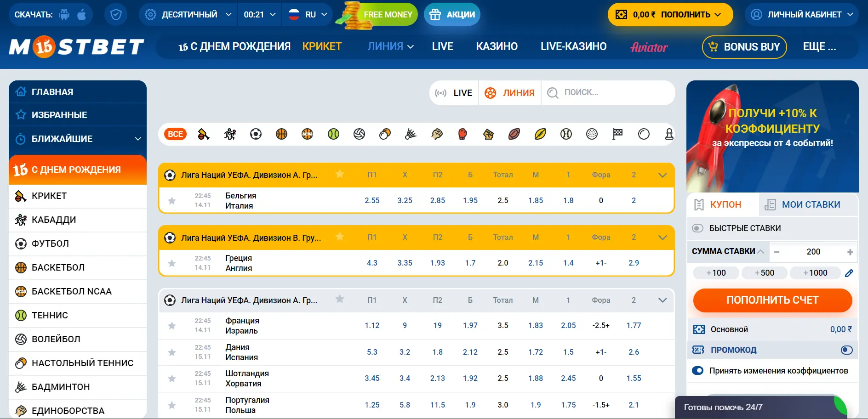Switch to the Мои ставки tab
This screenshot has width=868, height=419.
(x=809, y=204)
